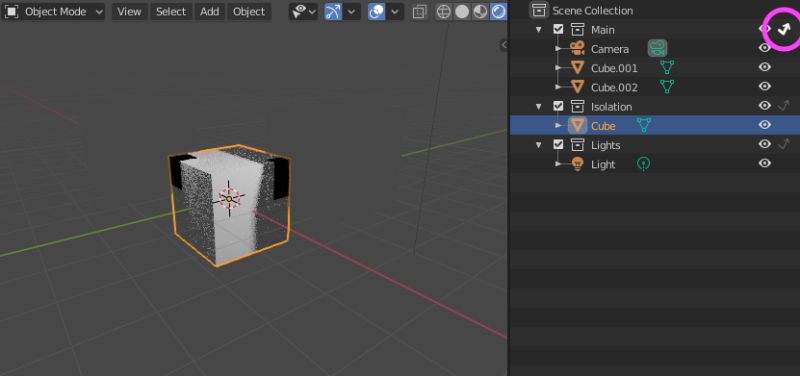Select Cube.002 in the outliner
Image resolution: width=800 pixels, height=376 pixels.
[614, 88]
